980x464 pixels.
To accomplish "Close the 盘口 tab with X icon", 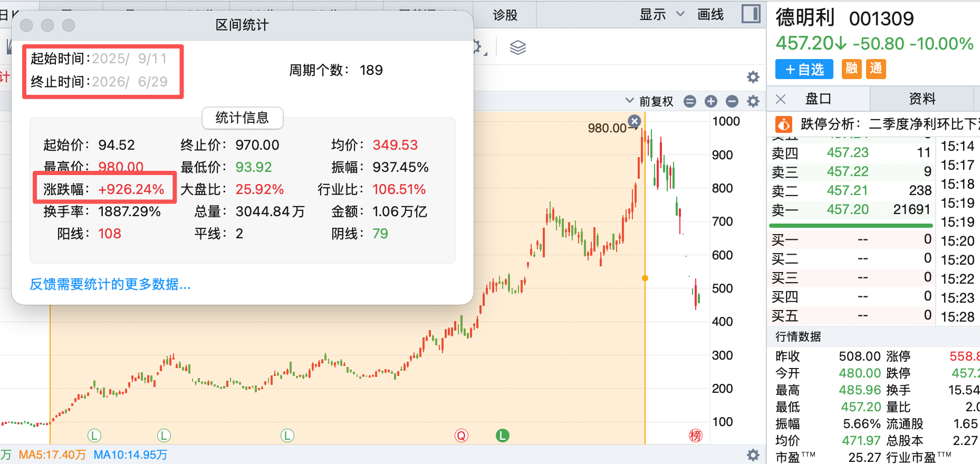I will click(x=781, y=99).
